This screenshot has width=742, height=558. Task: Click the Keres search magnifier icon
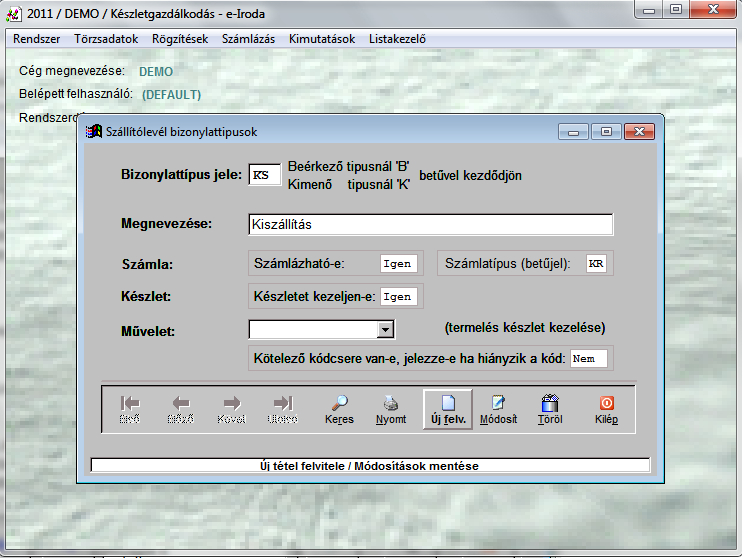point(339,403)
